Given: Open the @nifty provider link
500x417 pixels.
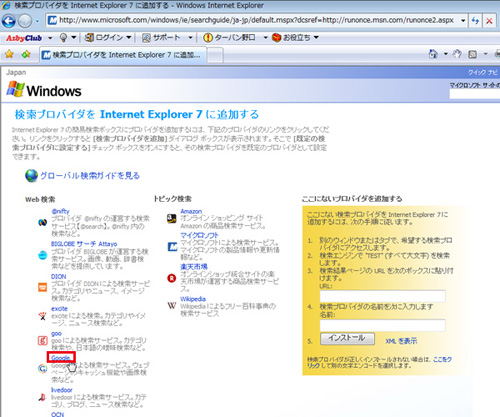Looking at the screenshot, I should [x=60, y=211].
